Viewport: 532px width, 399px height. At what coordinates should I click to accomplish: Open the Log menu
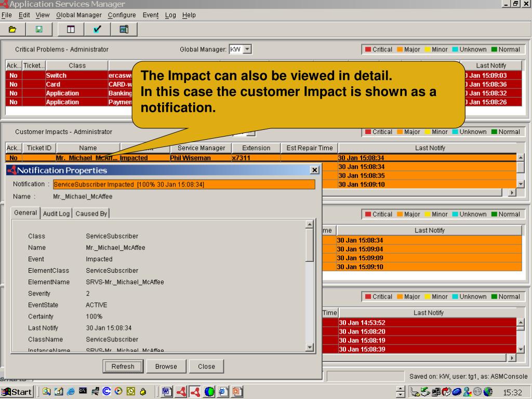point(170,15)
